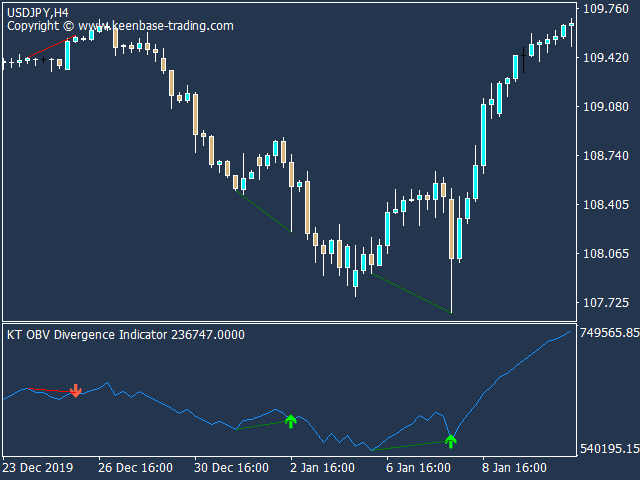Click the red sell arrow on OBV
The height and width of the screenshot is (480, 640).
tap(76, 391)
